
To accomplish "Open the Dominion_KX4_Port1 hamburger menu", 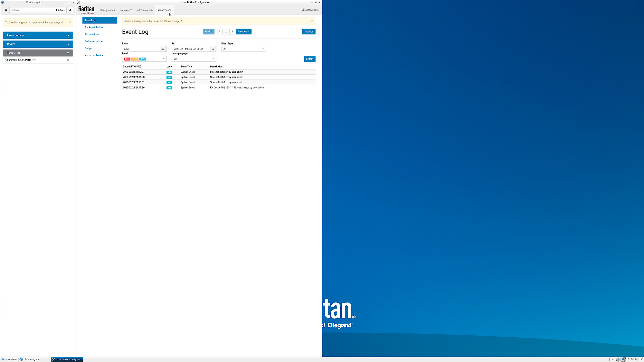I will coord(68,60).
